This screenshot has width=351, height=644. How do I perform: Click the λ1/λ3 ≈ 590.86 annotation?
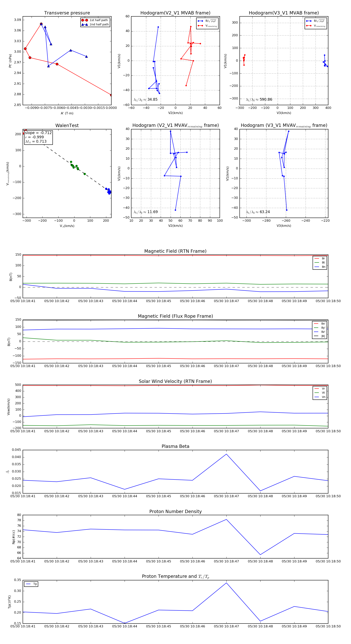tap(259, 100)
